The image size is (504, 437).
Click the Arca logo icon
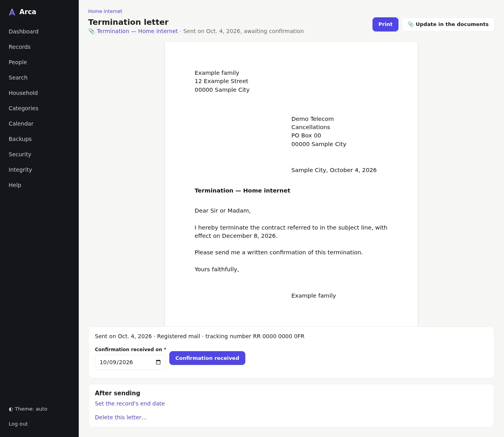click(x=12, y=12)
